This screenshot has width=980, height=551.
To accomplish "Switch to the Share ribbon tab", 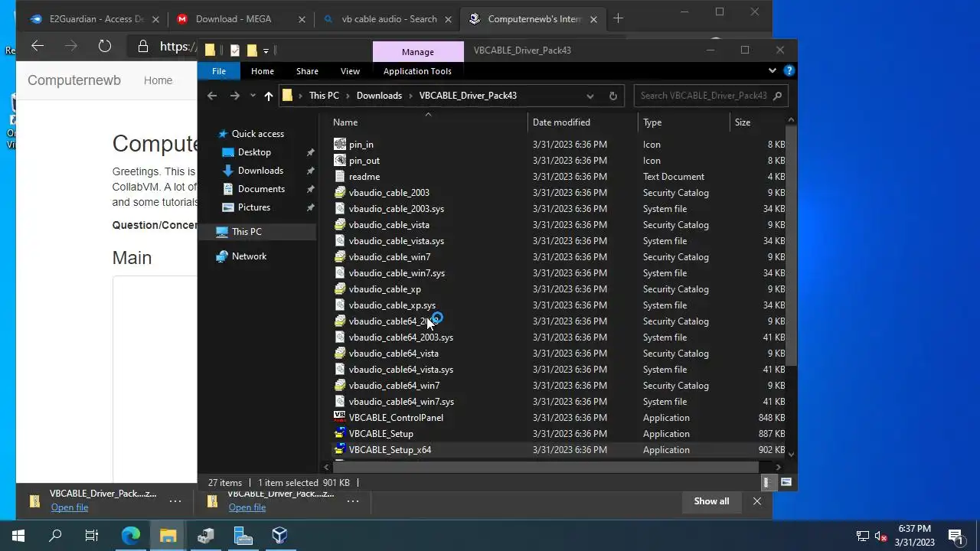I will [307, 70].
